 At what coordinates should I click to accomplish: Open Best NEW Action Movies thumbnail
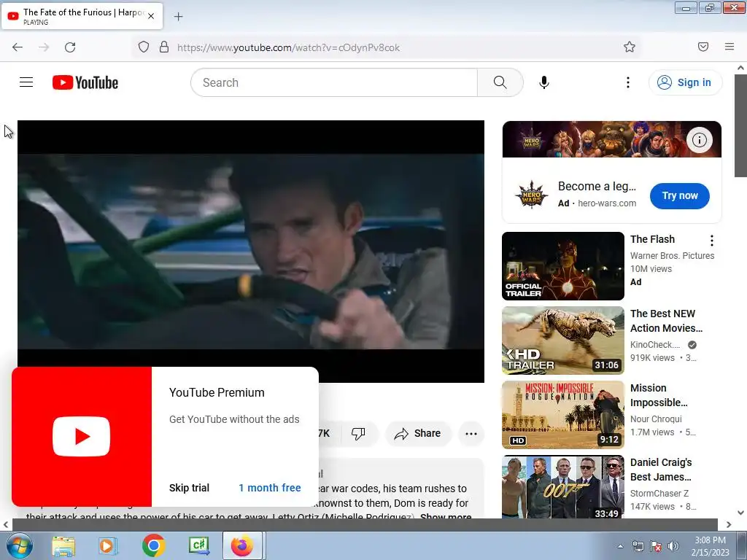[562, 341]
